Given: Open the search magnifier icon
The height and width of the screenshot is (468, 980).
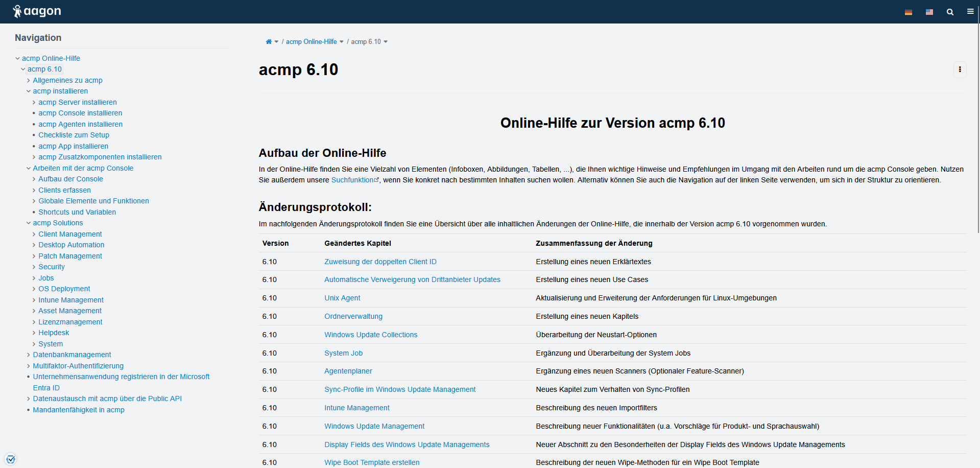Looking at the screenshot, I should click(950, 12).
